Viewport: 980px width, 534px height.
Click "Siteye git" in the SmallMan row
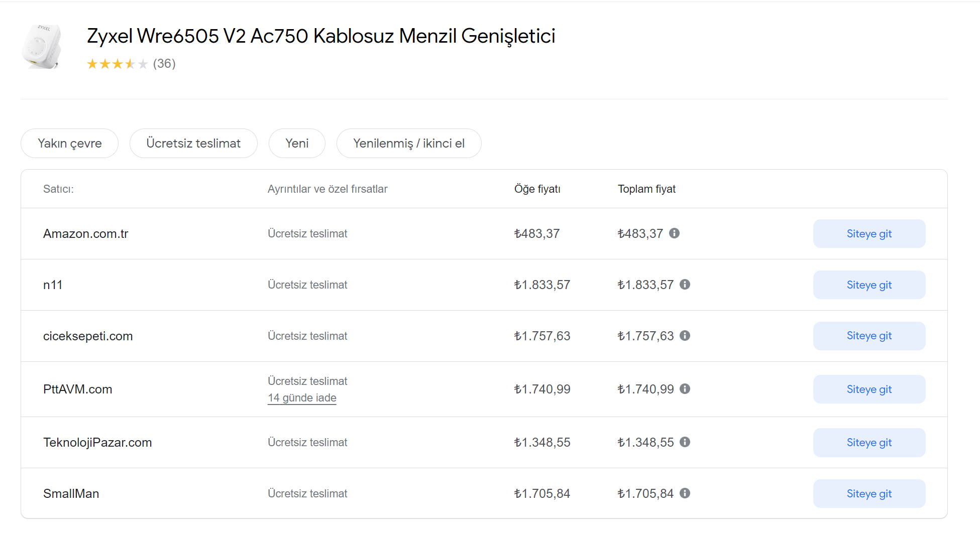869,494
